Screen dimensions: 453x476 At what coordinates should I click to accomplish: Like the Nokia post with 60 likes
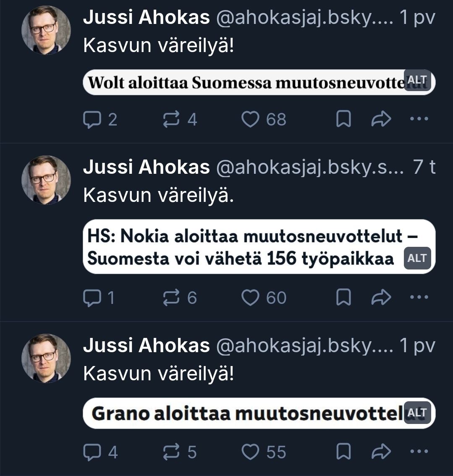251,298
